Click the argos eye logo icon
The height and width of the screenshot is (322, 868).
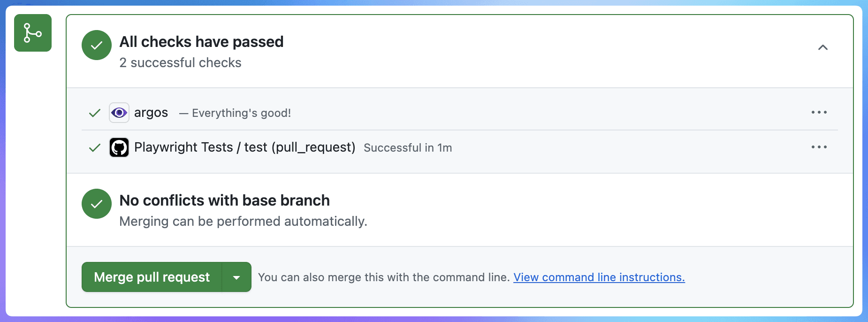pyautogui.click(x=119, y=113)
